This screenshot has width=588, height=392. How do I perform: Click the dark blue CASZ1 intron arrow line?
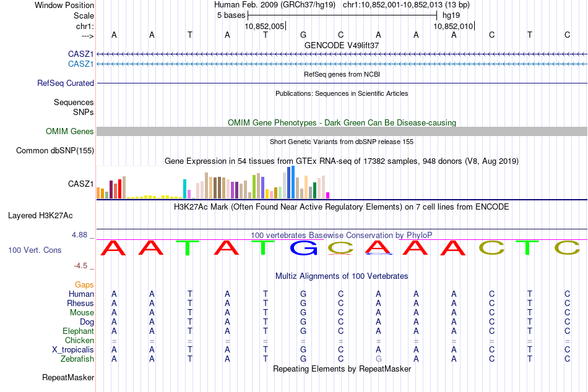click(342, 54)
